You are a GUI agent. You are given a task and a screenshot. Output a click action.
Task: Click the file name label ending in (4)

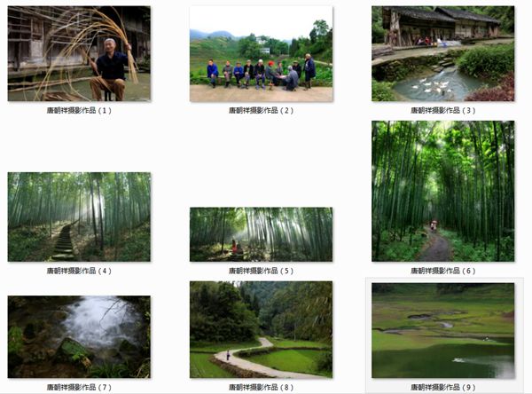pyautogui.click(x=79, y=271)
